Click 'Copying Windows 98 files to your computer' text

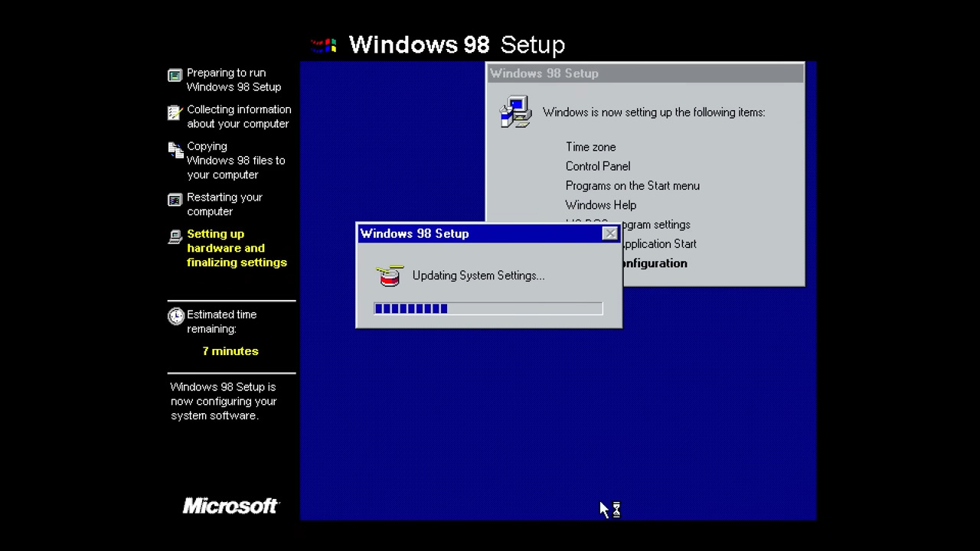236,160
